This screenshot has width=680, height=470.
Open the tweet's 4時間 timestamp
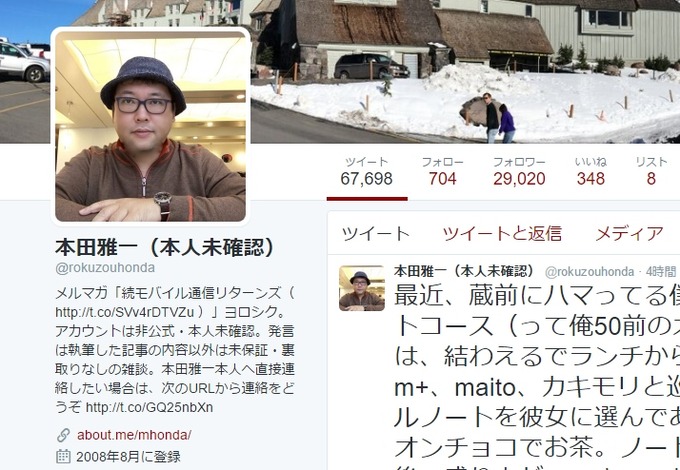(661, 272)
